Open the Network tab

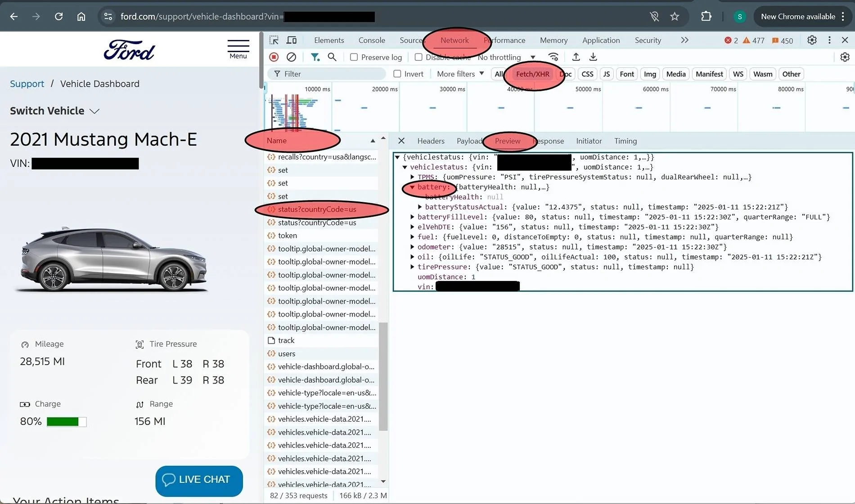point(454,40)
